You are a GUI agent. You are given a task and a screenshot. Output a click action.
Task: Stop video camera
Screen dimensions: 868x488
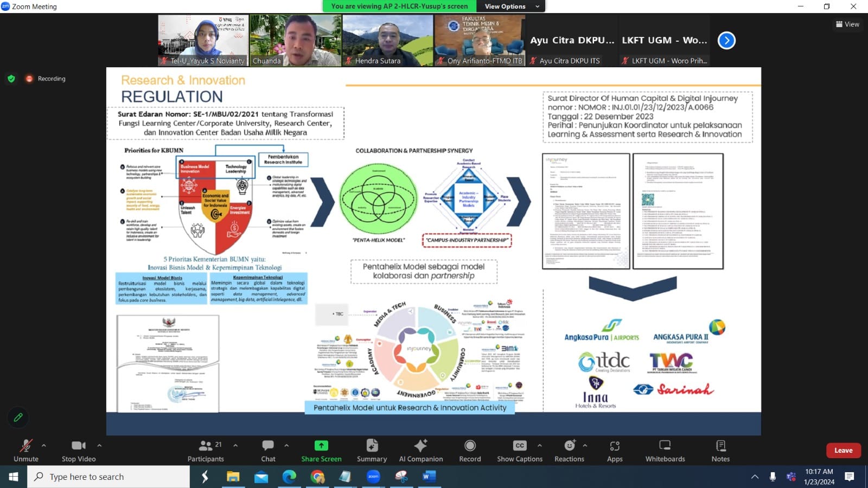[79, 451]
